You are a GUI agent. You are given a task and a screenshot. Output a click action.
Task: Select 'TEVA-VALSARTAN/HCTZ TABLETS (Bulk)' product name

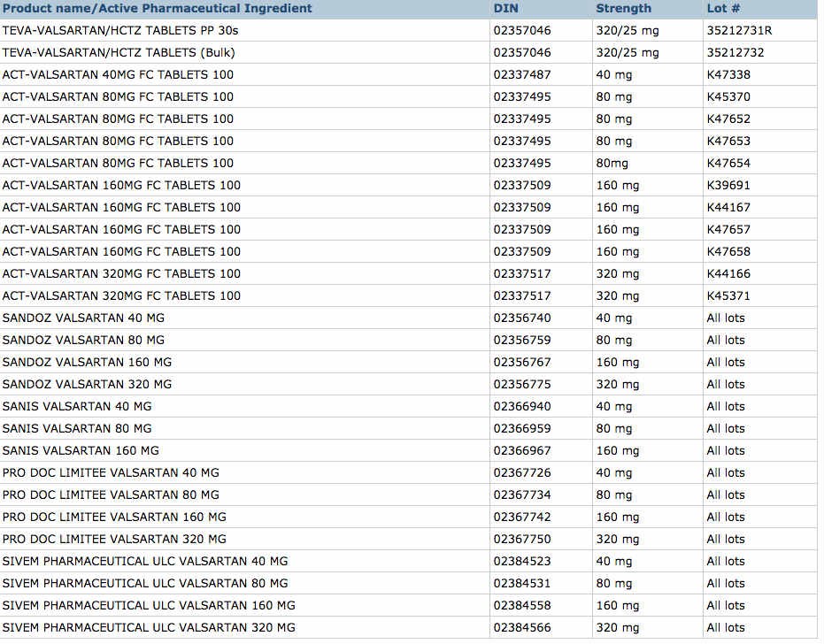point(119,52)
